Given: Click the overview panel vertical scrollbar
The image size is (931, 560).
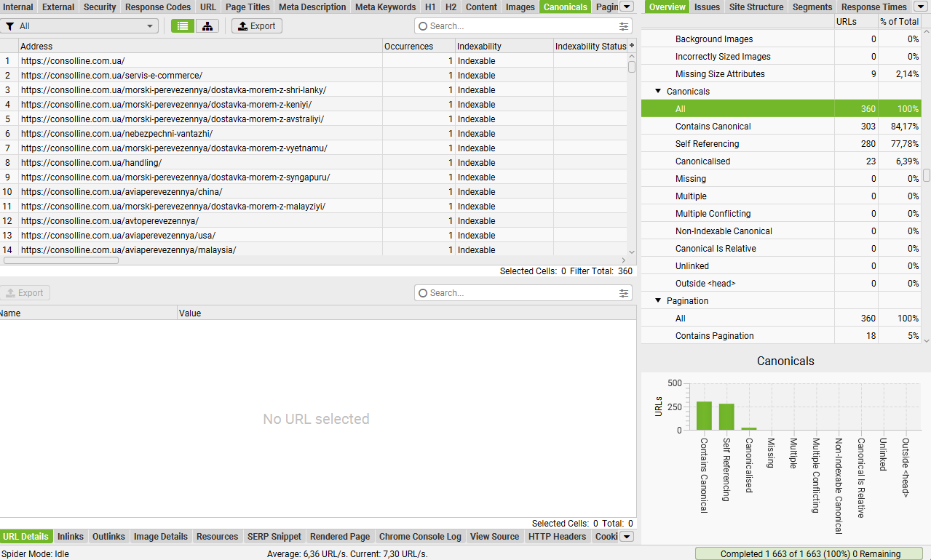Looking at the screenshot, I should coord(927,175).
